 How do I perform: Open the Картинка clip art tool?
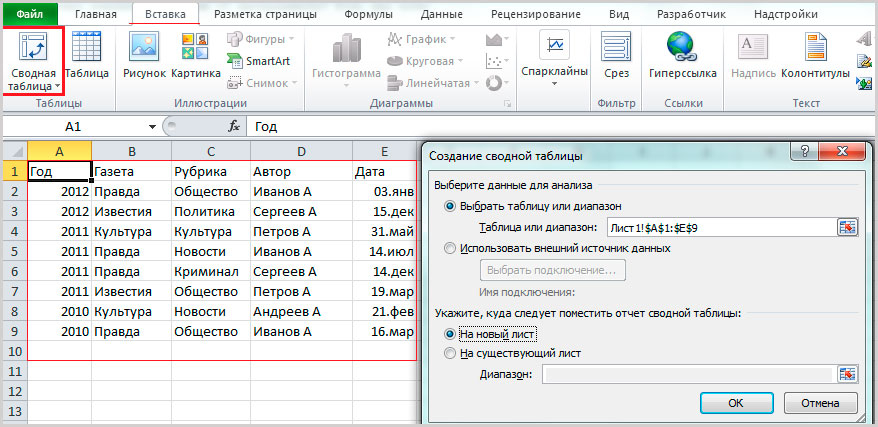[195, 46]
